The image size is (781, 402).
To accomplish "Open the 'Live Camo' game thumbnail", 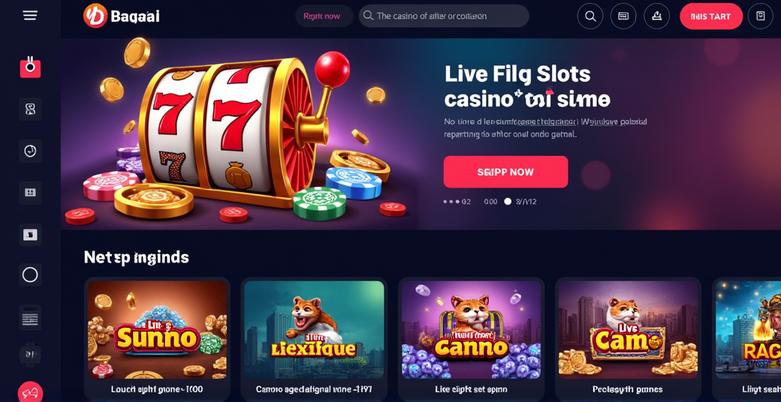I will tap(628, 330).
